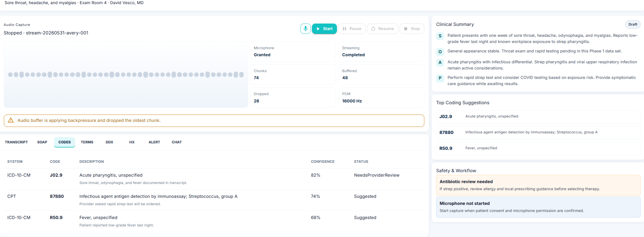
Task: Click the 82% confidence value
Action: 315,175
